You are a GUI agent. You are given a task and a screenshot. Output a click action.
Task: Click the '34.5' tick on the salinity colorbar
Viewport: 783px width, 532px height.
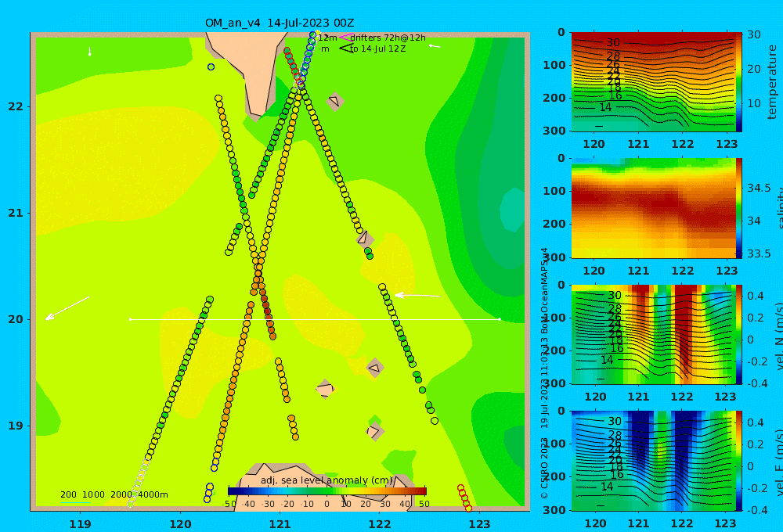point(759,188)
